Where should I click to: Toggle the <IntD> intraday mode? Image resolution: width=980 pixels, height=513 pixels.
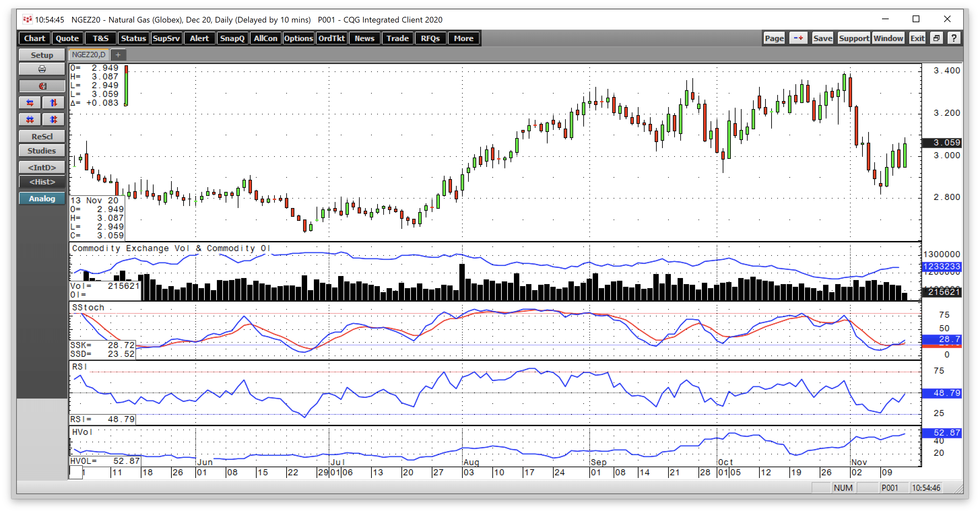click(42, 167)
